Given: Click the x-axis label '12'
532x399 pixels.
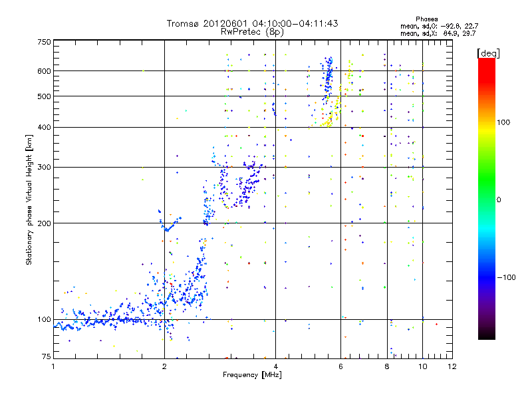Looking at the screenshot, I should point(452,366).
